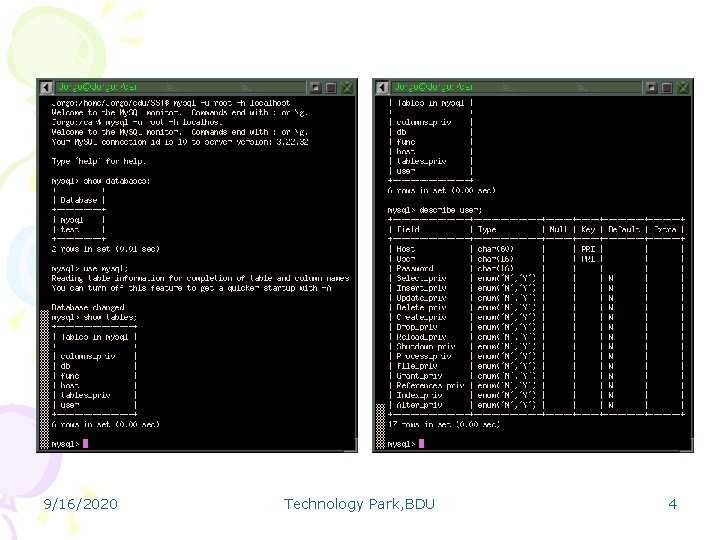Image resolution: width=720 pixels, height=540 pixels.
Task: Place cursor at left terminal's mysql> prompt
Action: [x=86, y=444]
